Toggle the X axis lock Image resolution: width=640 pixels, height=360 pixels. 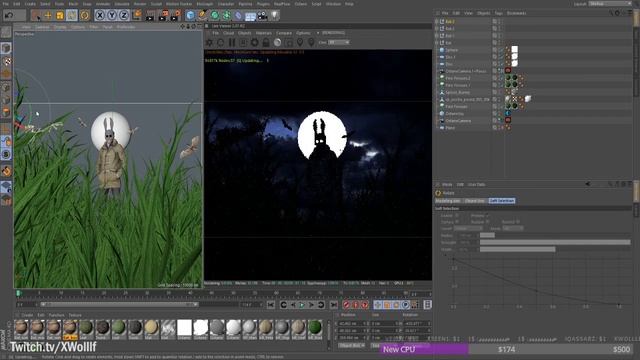(100, 16)
